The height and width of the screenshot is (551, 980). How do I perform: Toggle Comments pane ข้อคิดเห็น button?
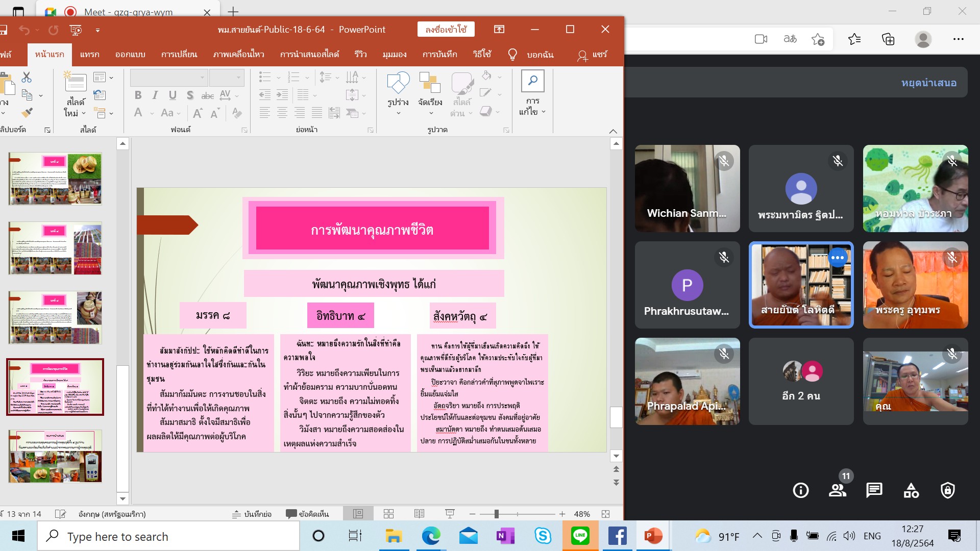(x=307, y=514)
